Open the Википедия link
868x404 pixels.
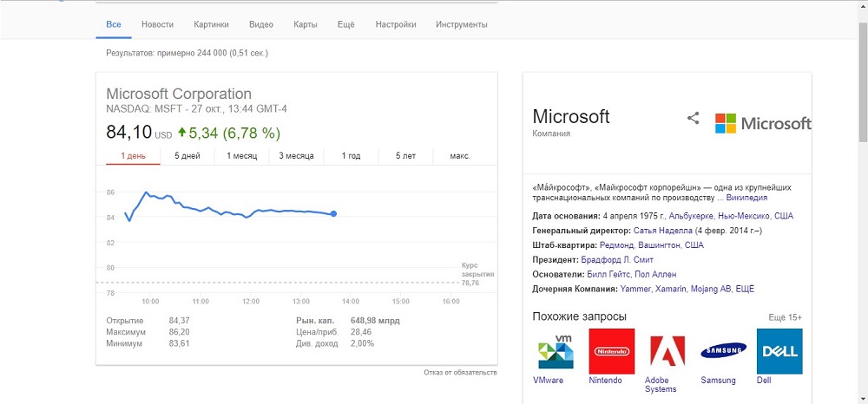coord(746,198)
